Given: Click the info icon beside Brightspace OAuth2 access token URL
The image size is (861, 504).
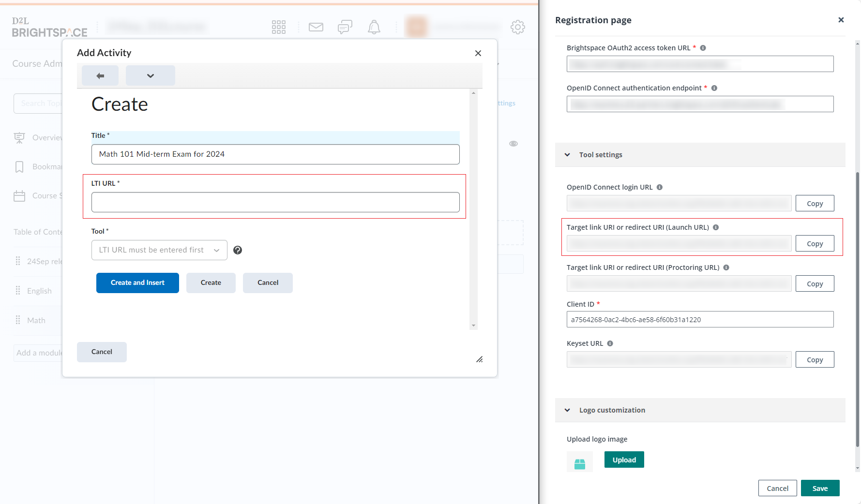Looking at the screenshot, I should (x=703, y=48).
